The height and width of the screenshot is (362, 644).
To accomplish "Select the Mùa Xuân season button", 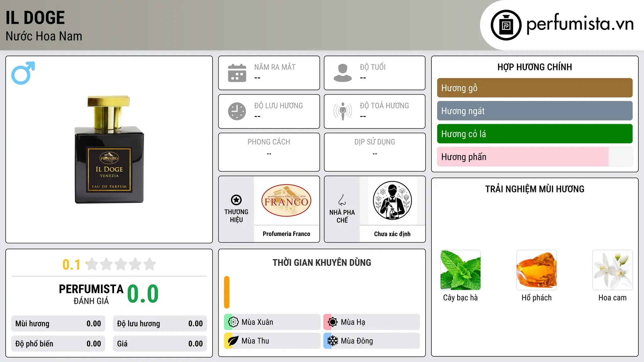I will [272, 322].
